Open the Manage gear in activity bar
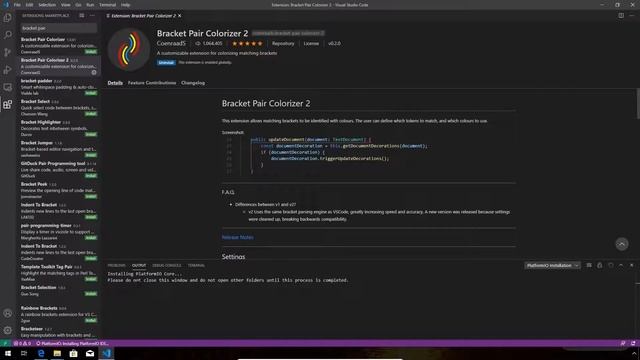The image size is (640, 360). point(7,330)
